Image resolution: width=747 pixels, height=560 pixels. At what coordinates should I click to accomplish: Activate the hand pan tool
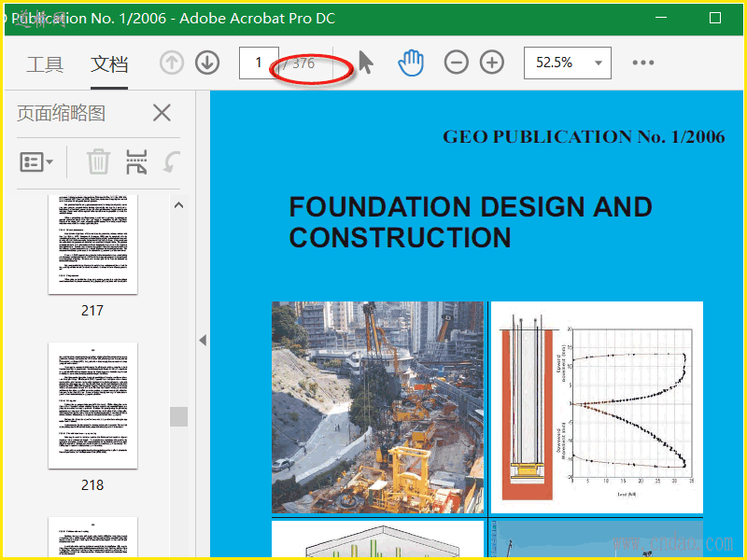pyautogui.click(x=411, y=63)
